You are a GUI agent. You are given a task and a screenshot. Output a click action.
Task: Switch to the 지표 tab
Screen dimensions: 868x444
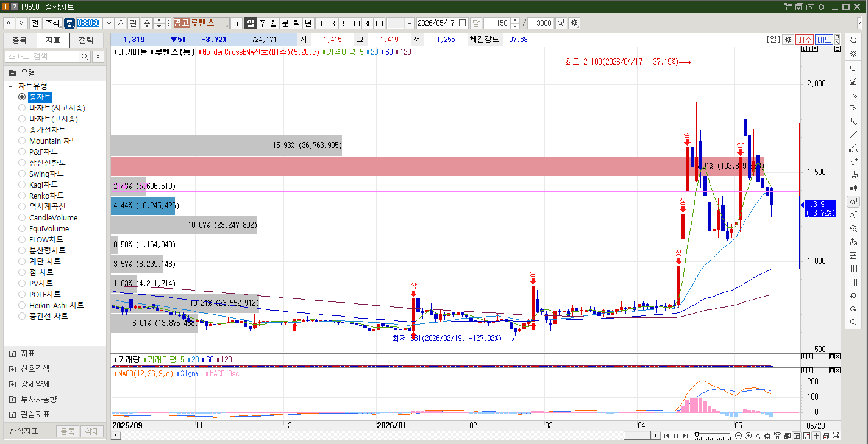[53, 41]
